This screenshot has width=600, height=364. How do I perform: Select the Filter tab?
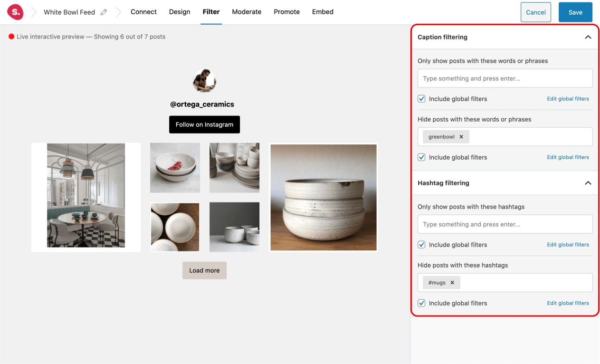211,12
